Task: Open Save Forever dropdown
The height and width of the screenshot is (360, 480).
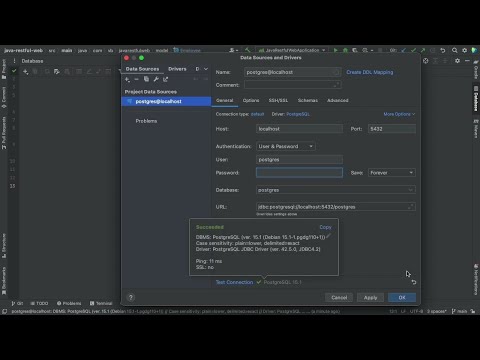Action: point(392,173)
